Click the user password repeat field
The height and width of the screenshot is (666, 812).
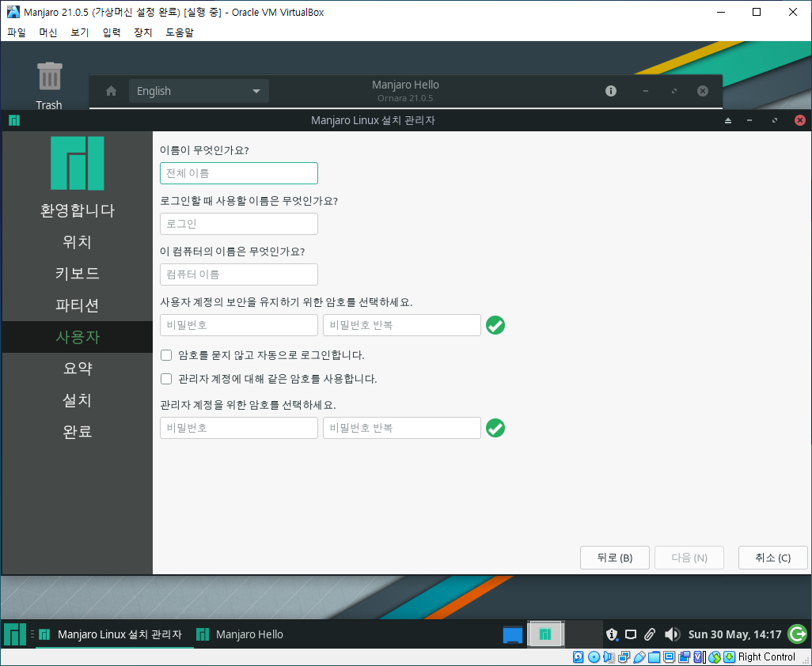click(402, 325)
